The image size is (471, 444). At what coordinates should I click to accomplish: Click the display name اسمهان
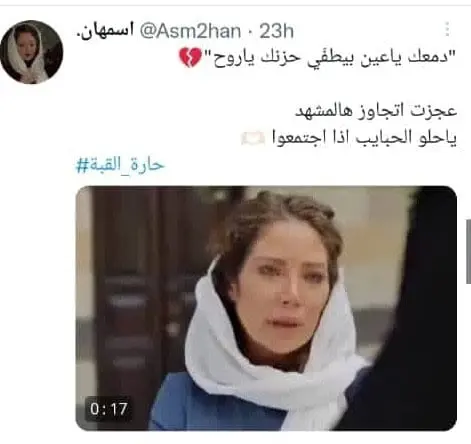coord(105,32)
